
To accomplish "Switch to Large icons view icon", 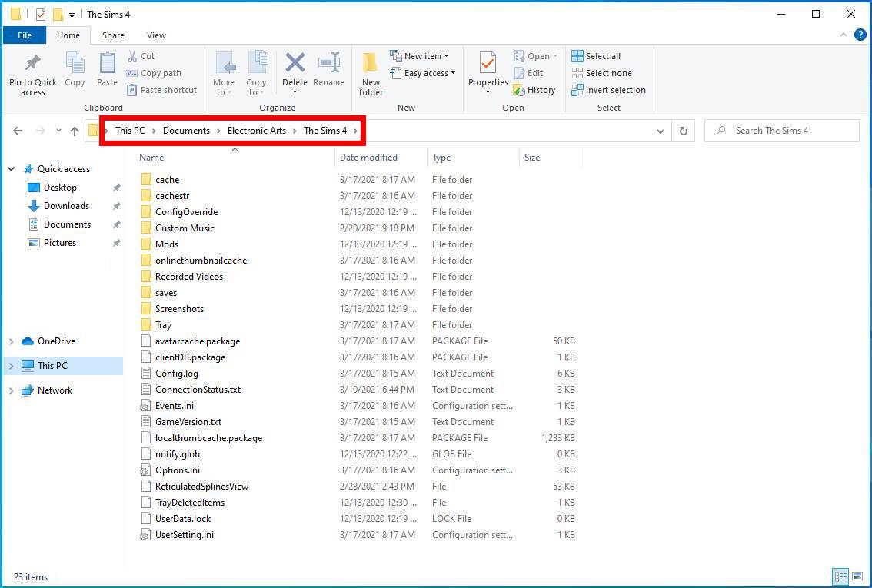I will coord(858,576).
